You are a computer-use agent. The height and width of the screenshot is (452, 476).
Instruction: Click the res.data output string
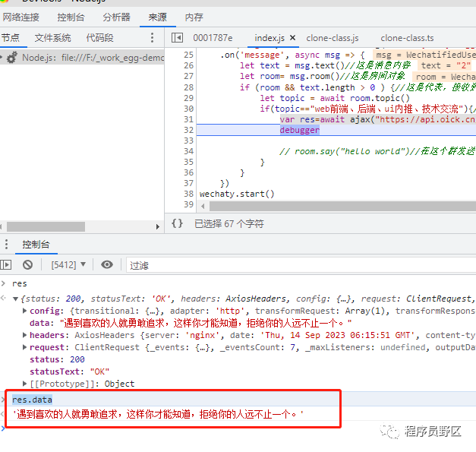[x=158, y=414]
